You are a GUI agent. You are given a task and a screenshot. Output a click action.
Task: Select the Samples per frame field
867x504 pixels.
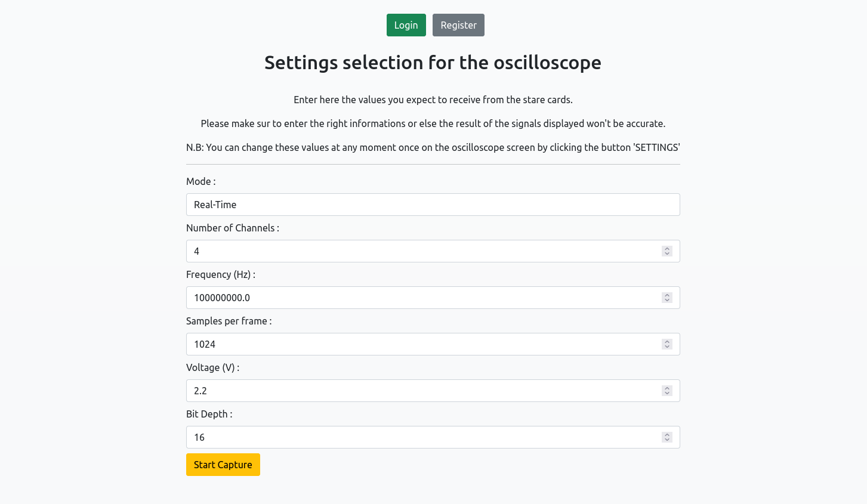tap(418, 344)
